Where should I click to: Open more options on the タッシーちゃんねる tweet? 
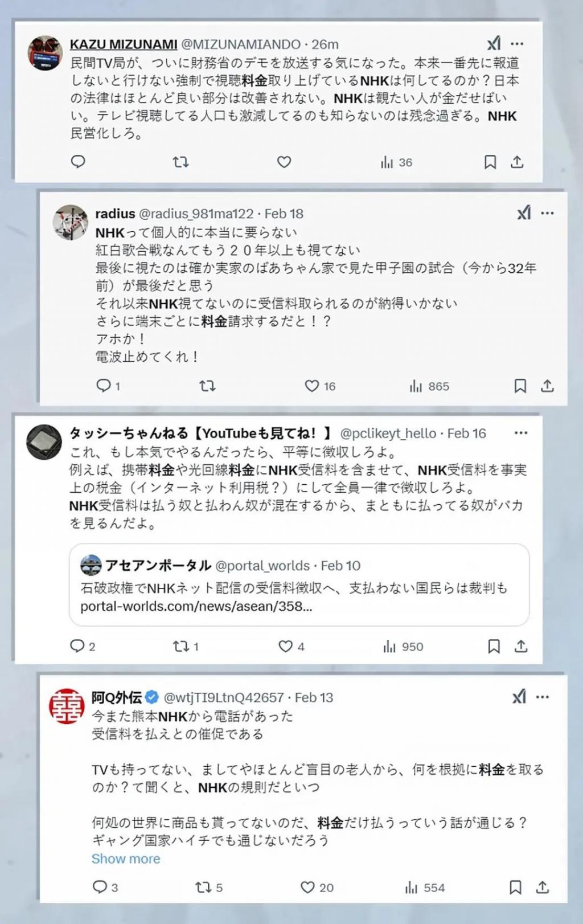[521, 433]
